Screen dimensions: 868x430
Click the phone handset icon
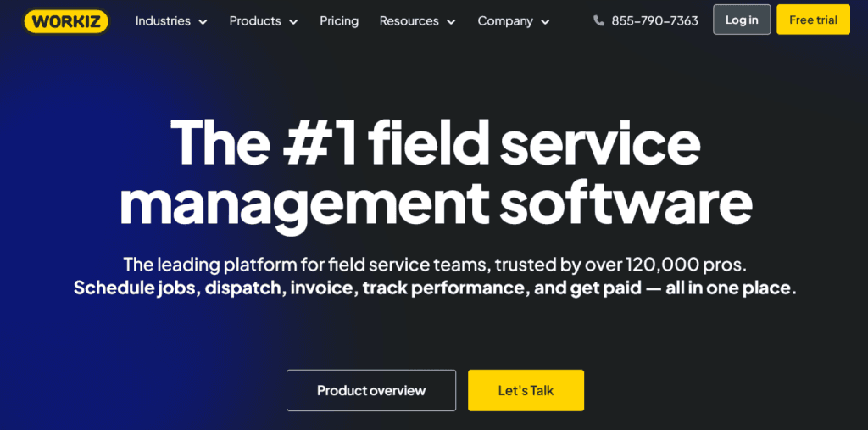click(599, 20)
